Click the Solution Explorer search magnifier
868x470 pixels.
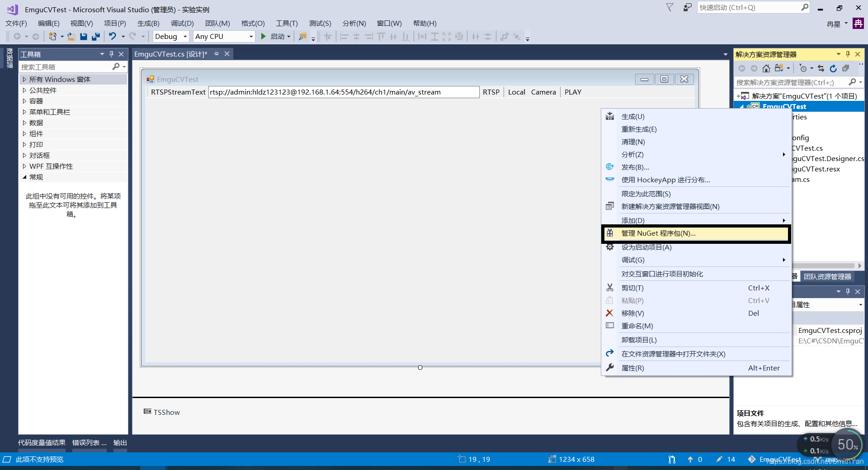(x=852, y=82)
